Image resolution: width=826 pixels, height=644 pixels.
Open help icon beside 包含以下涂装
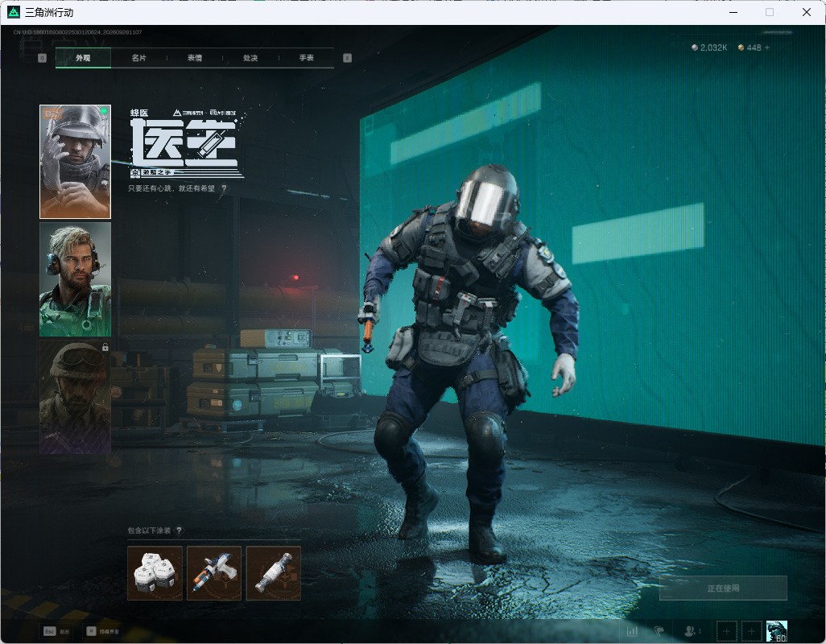180,530
